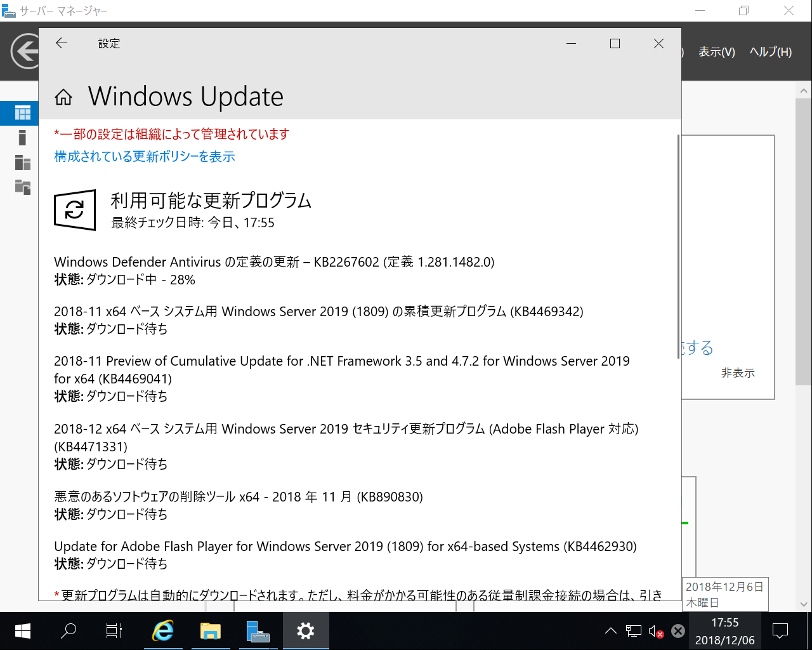
Task: Click the 非表示 link in Server Manager
Action: [738, 373]
